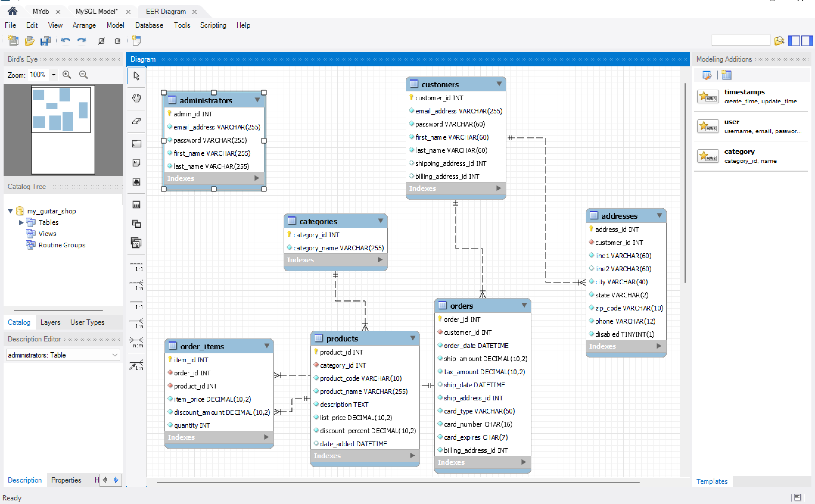Screen dimensions: 815x504
Task: Select the routine group tool
Action: 136,243
